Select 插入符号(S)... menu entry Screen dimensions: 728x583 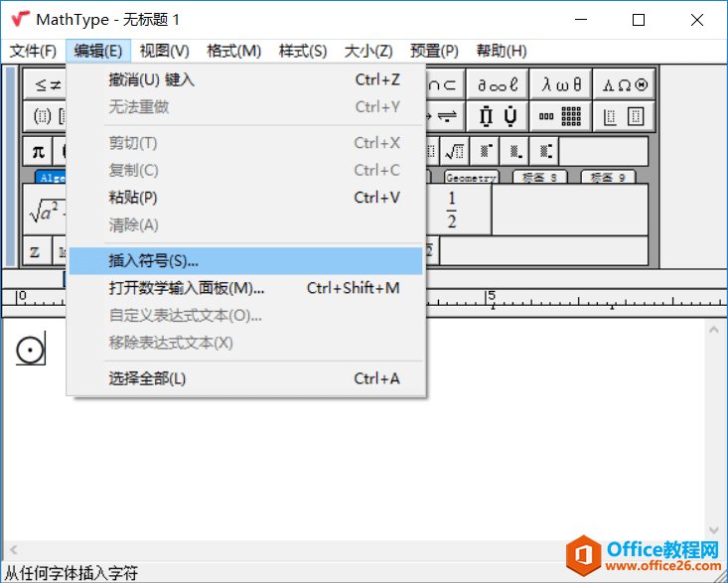pyautogui.click(x=245, y=261)
